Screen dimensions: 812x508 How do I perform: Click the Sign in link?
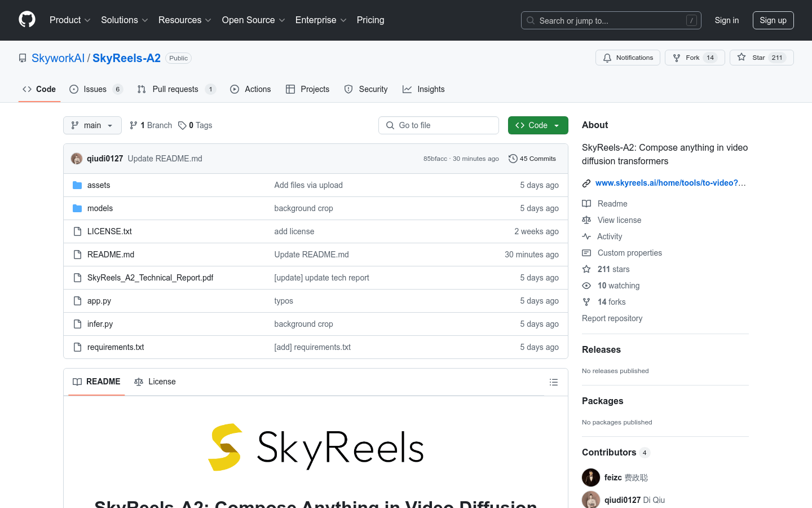coord(727,20)
